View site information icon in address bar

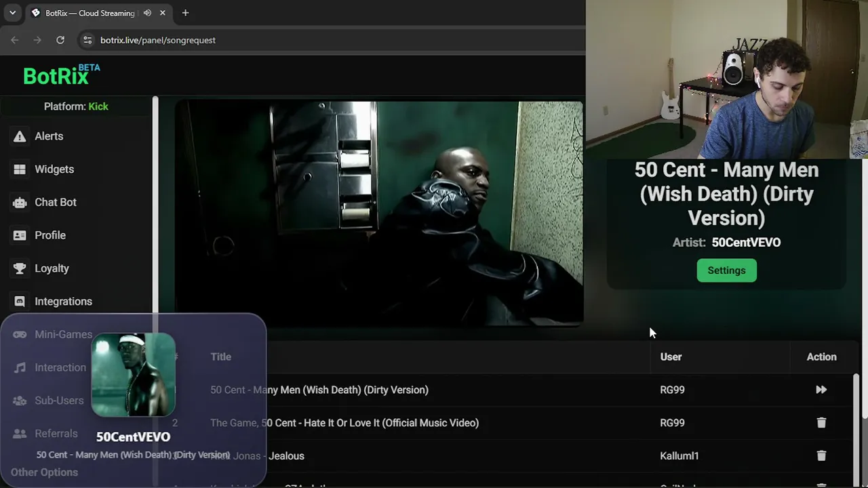87,40
